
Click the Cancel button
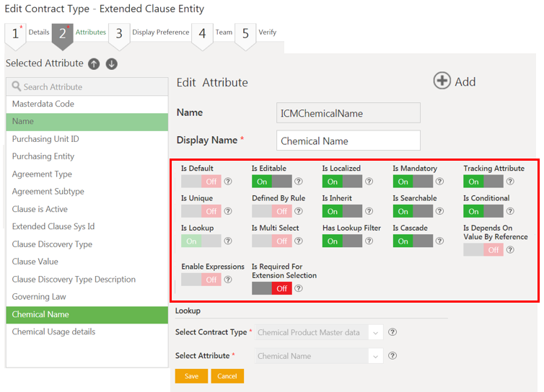pyautogui.click(x=227, y=376)
